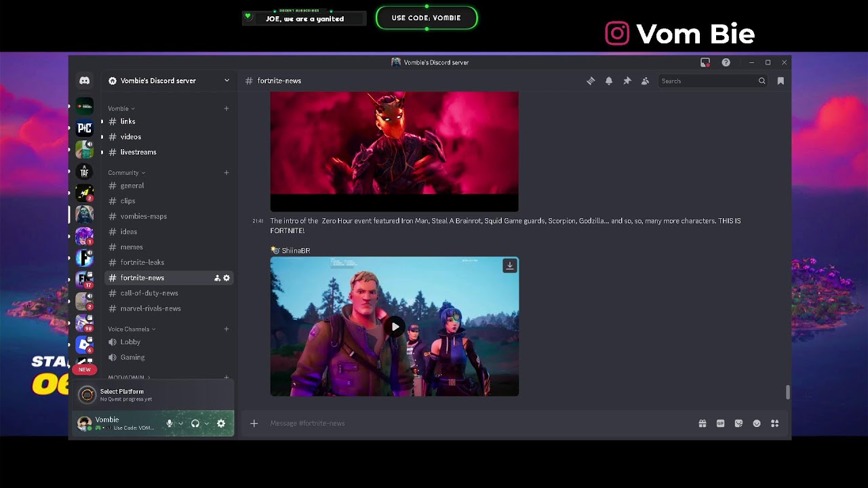This screenshot has height=488, width=868.
Task: Edit fortnite-news channel settings gear
Action: pyautogui.click(x=226, y=278)
